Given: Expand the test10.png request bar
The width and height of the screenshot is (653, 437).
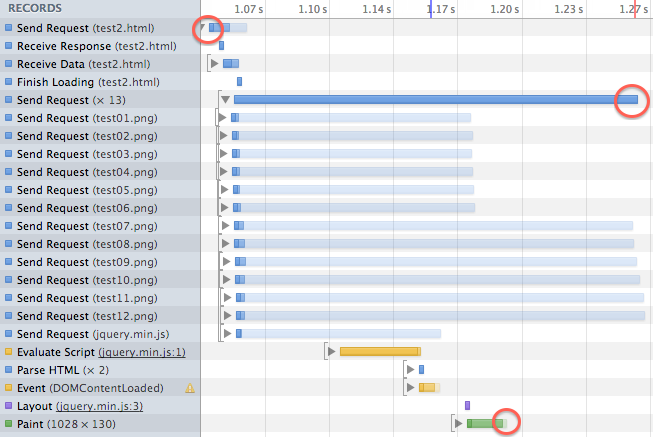Looking at the screenshot, I should [227, 280].
